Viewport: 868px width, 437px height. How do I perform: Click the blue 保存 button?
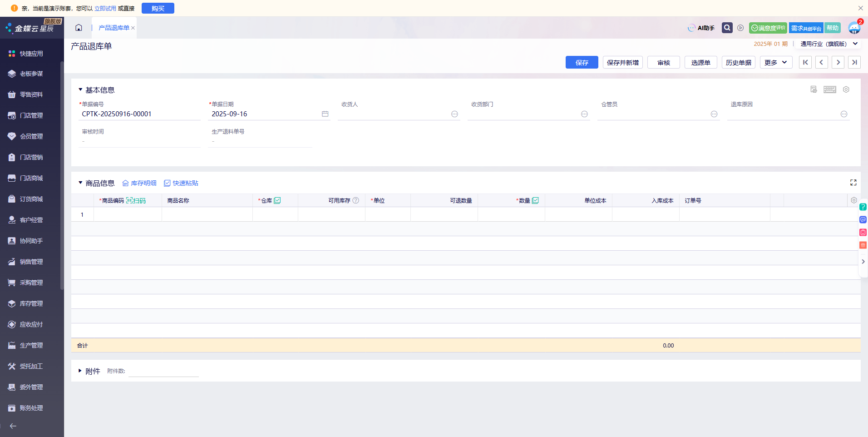tap(582, 62)
